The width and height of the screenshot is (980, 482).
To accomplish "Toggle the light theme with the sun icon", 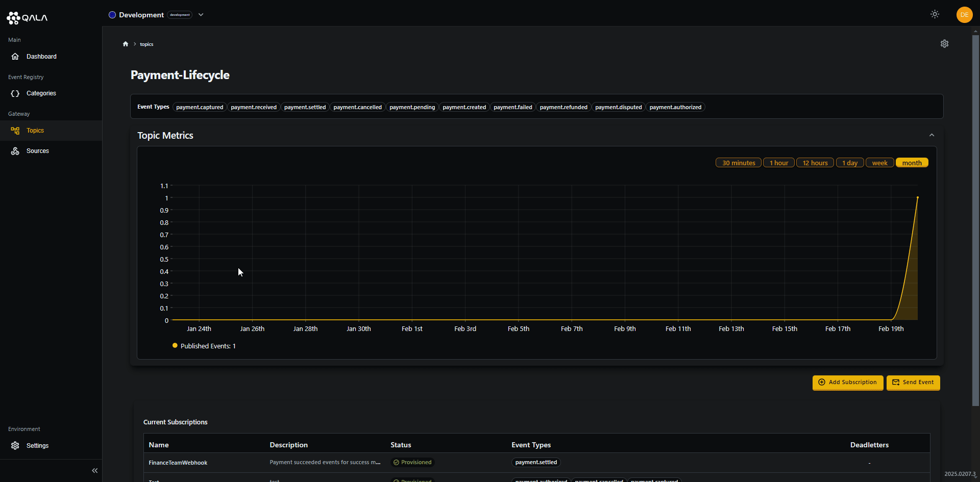I will (x=935, y=14).
